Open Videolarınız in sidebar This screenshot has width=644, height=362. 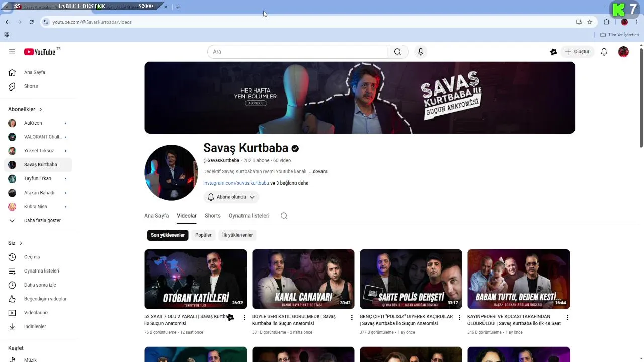point(38,313)
